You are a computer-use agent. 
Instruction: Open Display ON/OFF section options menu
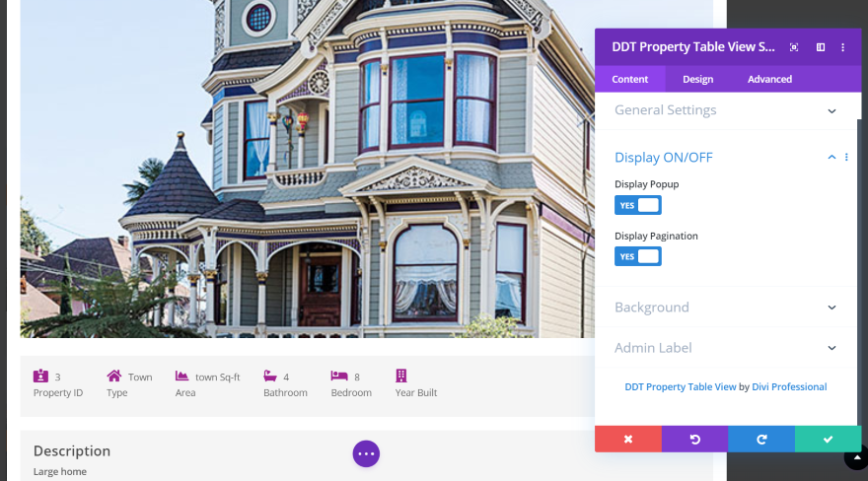[846, 158]
